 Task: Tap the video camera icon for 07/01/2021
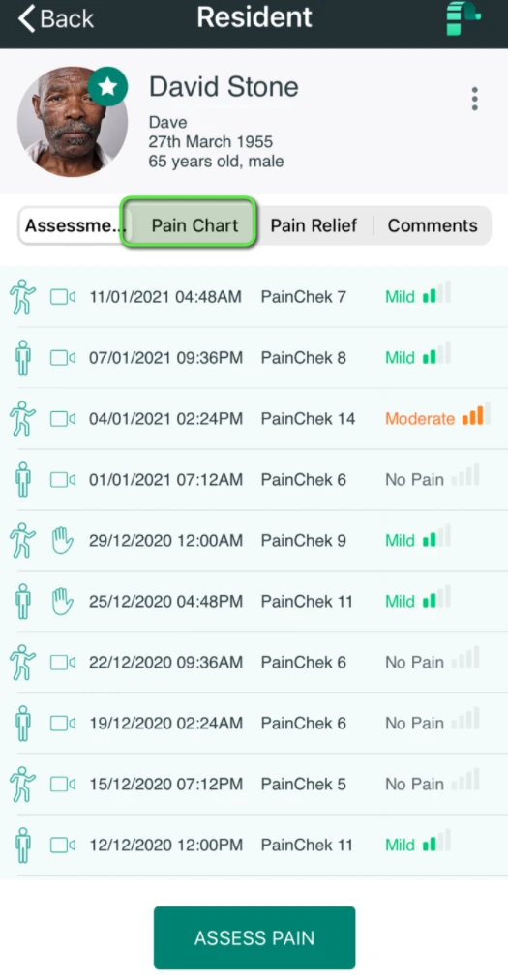tap(63, 358)
